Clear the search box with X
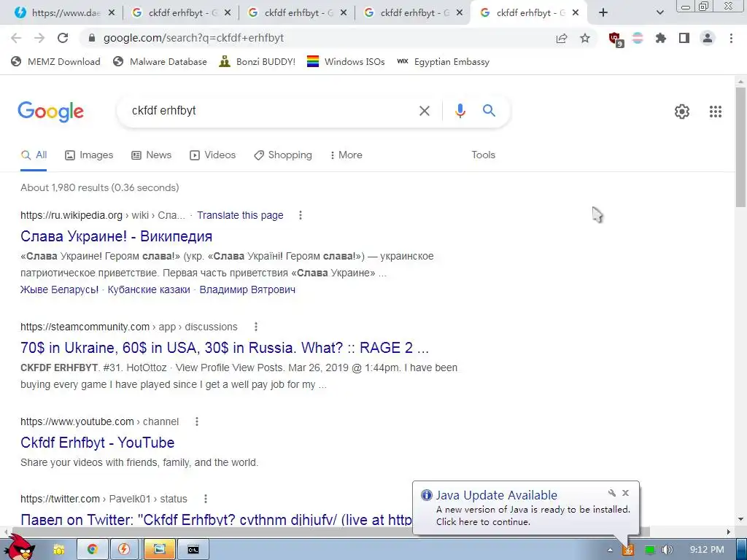 tap(424, 111)
